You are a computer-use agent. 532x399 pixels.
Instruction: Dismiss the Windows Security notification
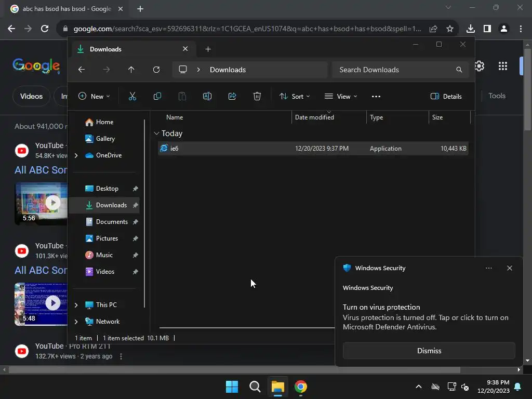pyautogui.click(x=429, y=351)
